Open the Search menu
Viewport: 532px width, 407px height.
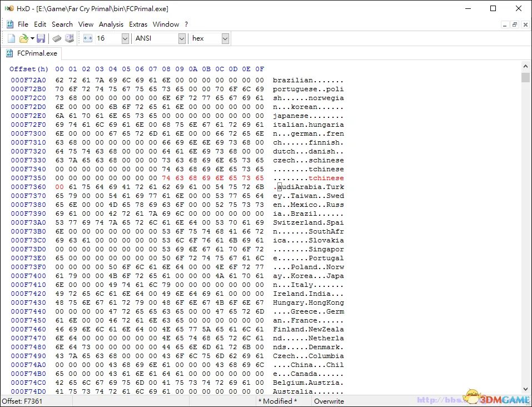[62, 24]
